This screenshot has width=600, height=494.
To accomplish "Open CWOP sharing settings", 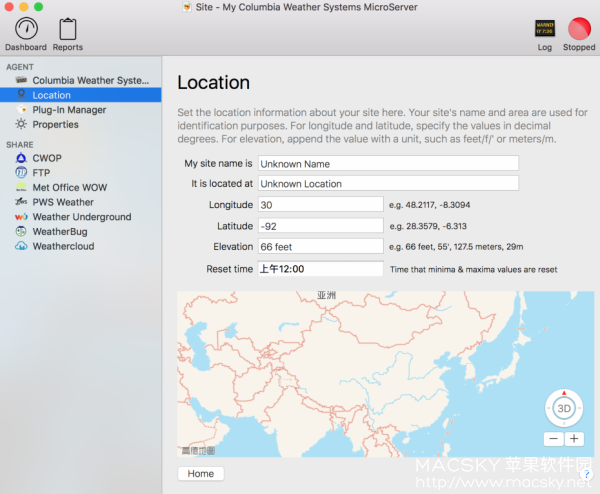I will click(81, 158).
